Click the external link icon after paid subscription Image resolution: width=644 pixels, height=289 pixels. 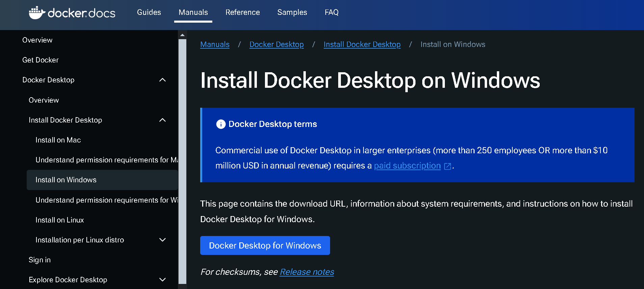click(448, 166)
